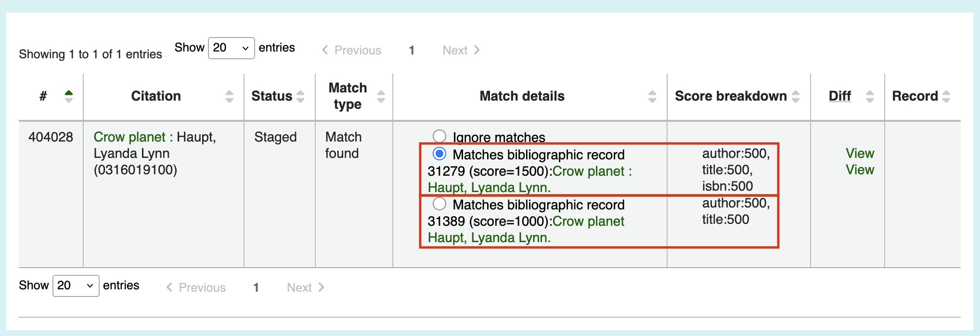Sort using the Diff column arrows
The width and height of the screenshot is (980, 336).
(869, 96)
